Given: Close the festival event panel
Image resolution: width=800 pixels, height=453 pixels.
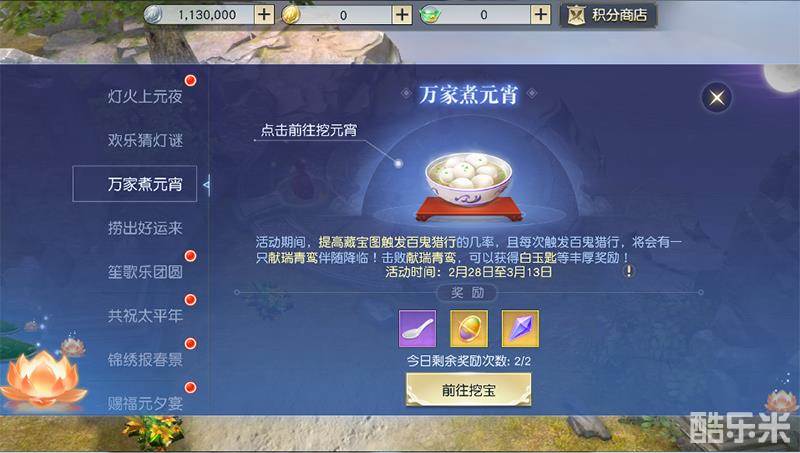Looking at the screenshot, I should click(x=717, y=97).
